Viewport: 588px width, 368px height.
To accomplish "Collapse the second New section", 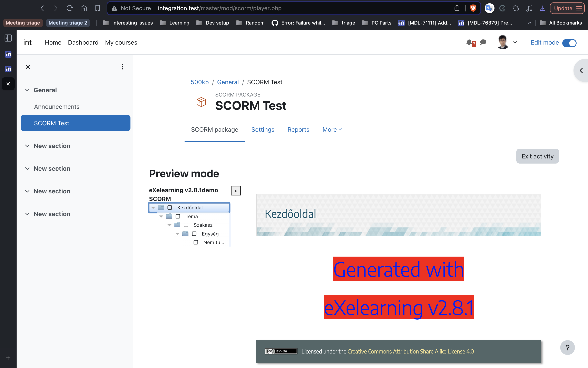I will pyautogui.click(x=27, y=168).
